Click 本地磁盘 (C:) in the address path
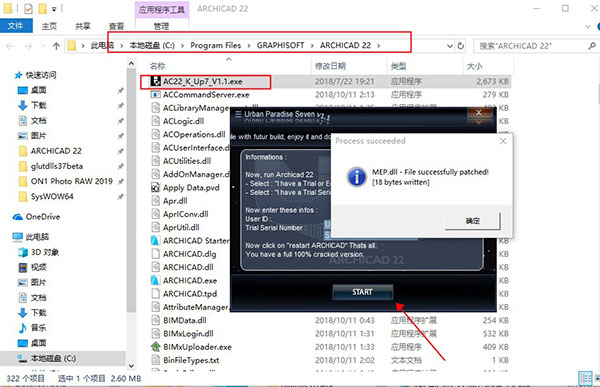 pos(152,46)
